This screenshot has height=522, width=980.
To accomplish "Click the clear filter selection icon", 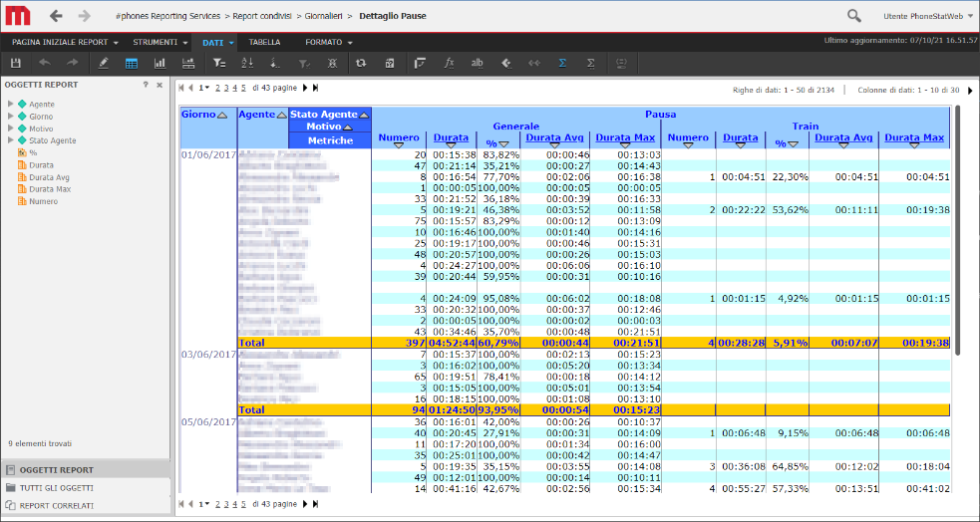I will point(304,63).
